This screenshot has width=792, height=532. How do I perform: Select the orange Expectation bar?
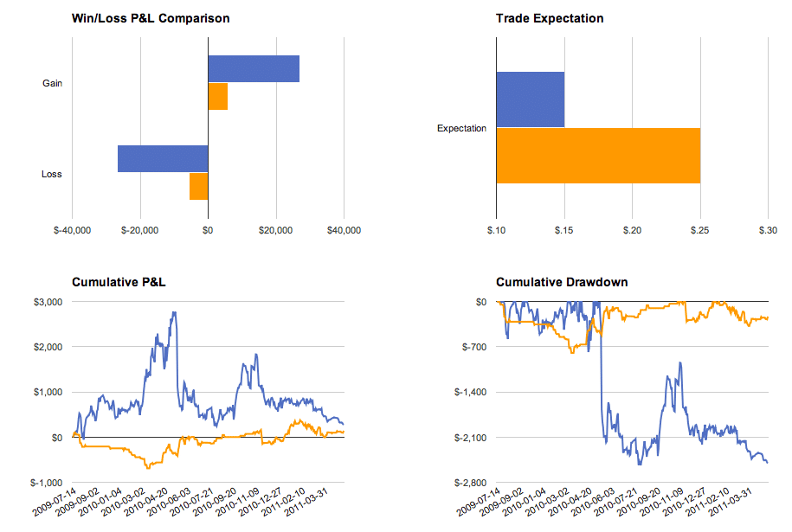598,156
